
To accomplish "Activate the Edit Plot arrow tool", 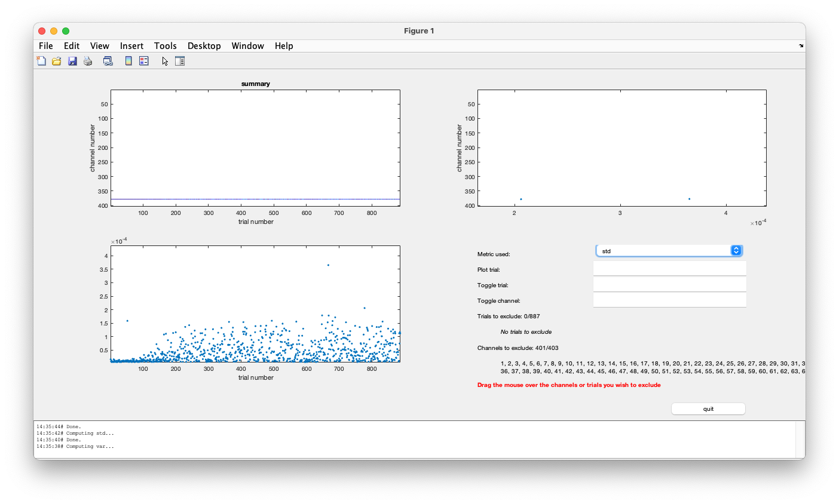I will tap(165, 61).
